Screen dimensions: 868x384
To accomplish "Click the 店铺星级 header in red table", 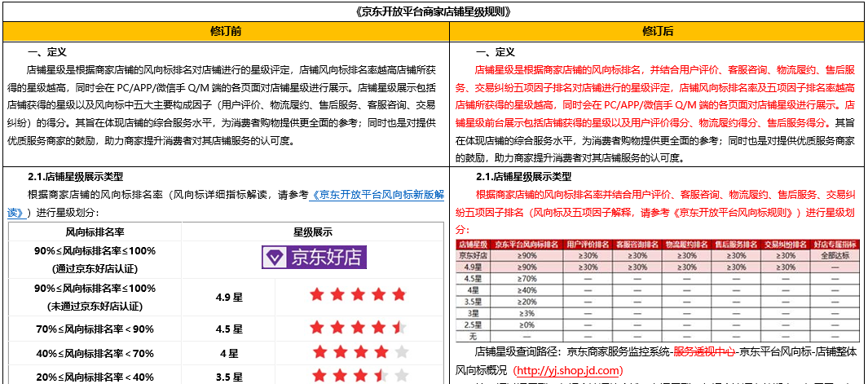I will point(472,245).
